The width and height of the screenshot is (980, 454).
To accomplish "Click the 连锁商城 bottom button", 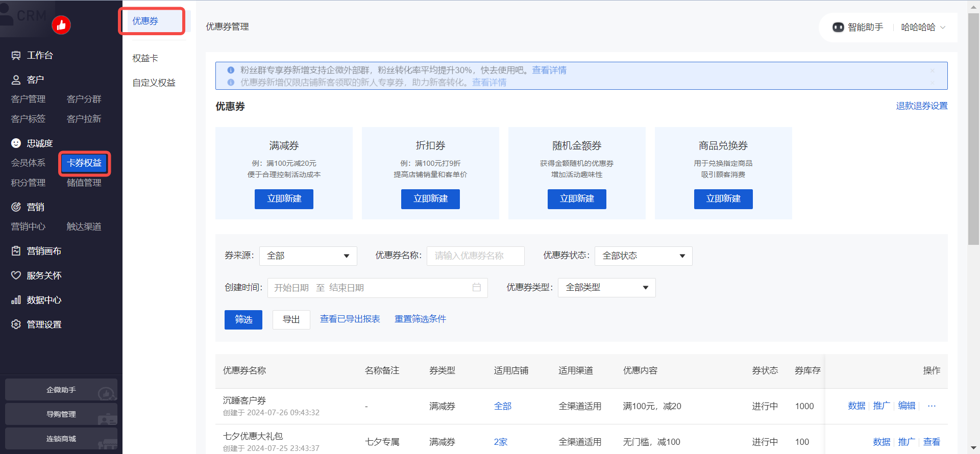I will [x=61, y=439].
